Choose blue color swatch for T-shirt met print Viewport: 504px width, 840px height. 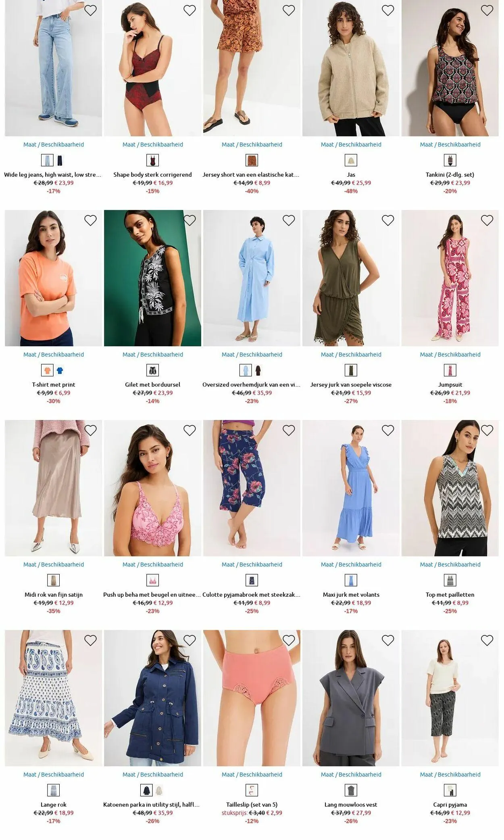60,370
